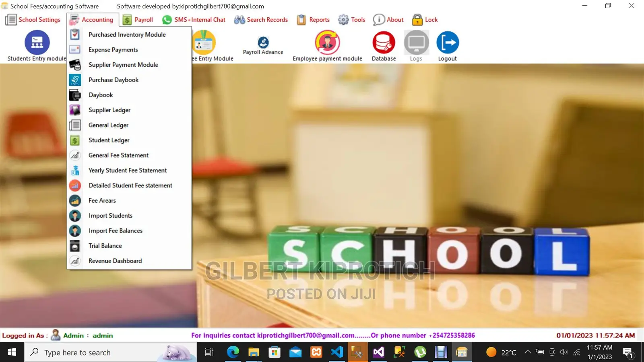Open the Search Records menu

(261, 20)
